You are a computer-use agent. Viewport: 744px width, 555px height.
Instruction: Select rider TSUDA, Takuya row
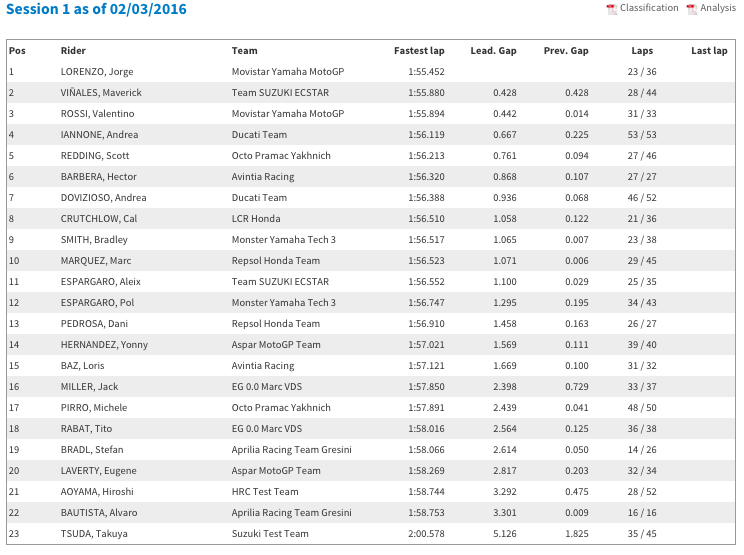click(371, 534)
